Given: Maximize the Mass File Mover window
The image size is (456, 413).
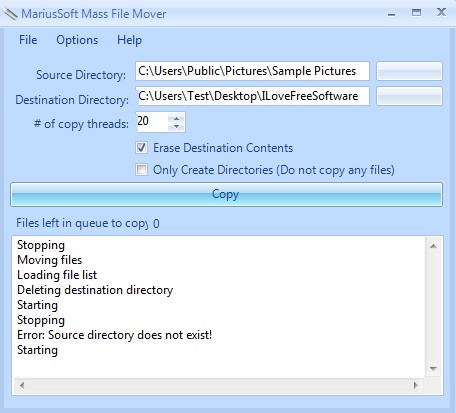Looking at the screenshot, I should tap(416, 13).
